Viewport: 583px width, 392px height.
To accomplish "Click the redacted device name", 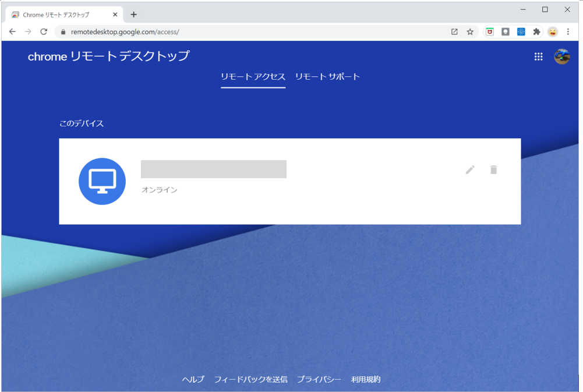I will [213, 169].
